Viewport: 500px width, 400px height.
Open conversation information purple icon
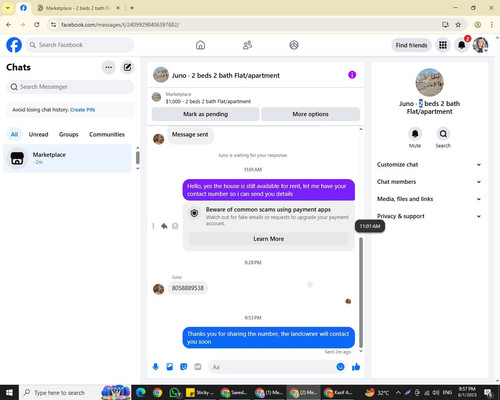pyautogui.click(x=352, y=75)
